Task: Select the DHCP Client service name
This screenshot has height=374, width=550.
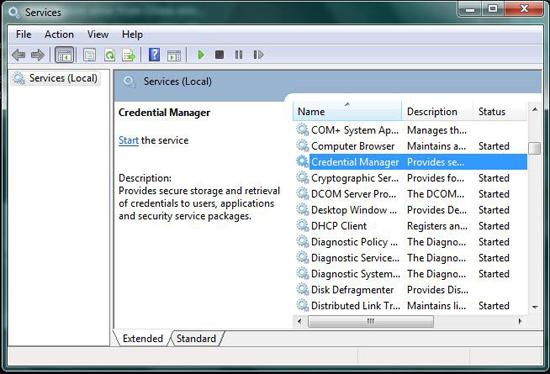Action: [338, 226]
